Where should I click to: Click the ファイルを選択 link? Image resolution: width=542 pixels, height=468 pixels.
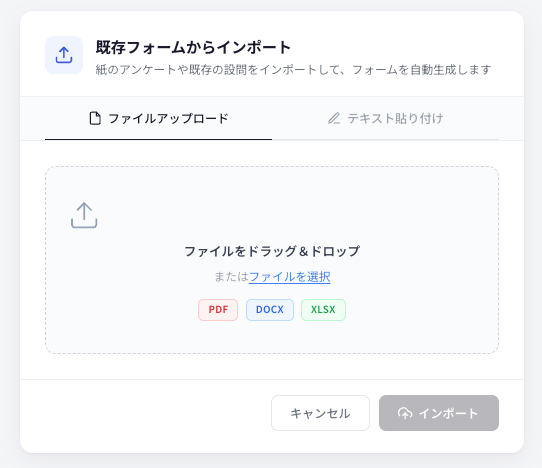[290, 277]
